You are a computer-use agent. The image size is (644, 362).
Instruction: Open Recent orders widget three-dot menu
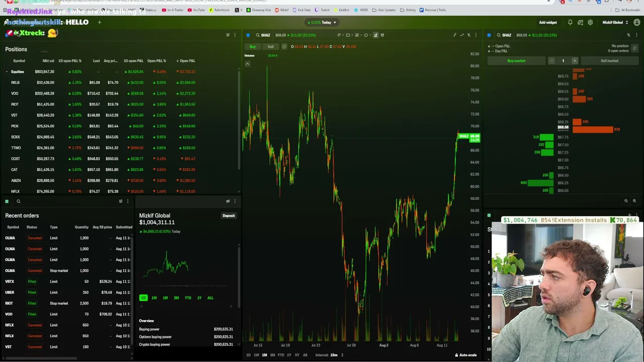(127, 201)
